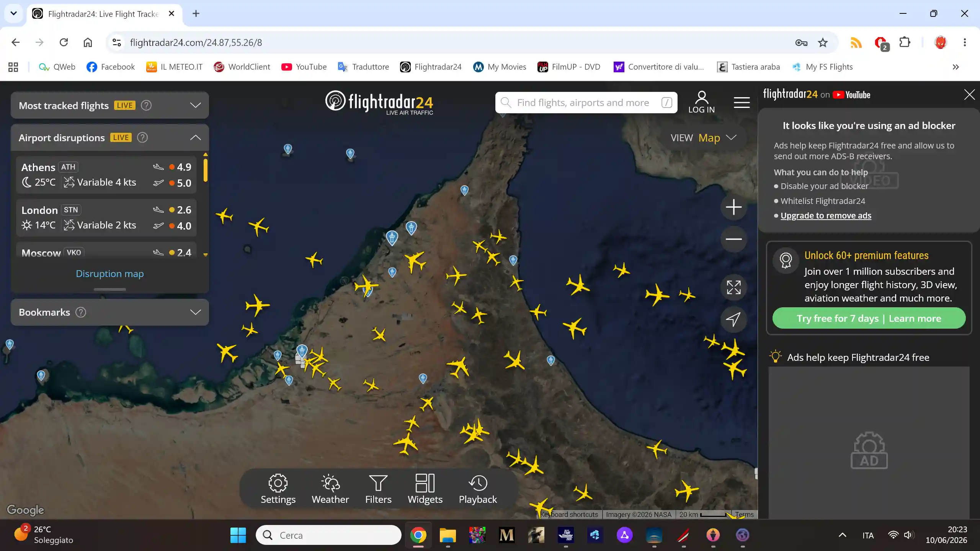Open the browser extensions puzzle icon
980x551 pixels.
pyautogui.click(x=905, y=42)
